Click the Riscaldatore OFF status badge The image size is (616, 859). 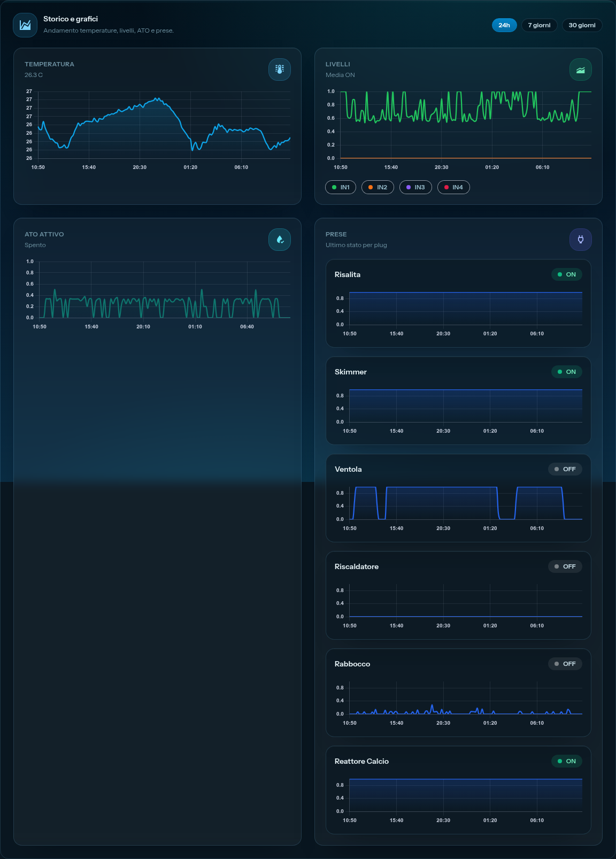tap(565, 566)
